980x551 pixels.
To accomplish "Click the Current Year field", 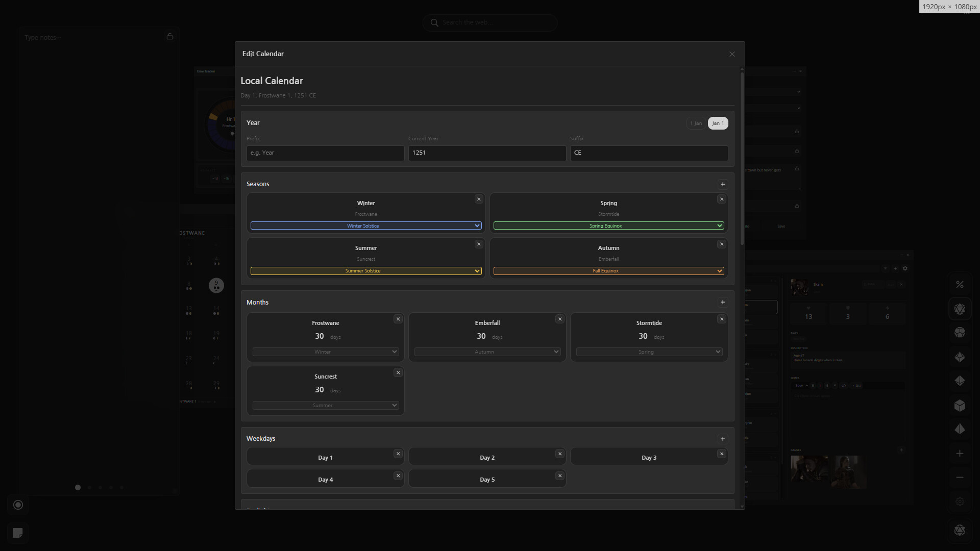I will [x=486, y=153].
